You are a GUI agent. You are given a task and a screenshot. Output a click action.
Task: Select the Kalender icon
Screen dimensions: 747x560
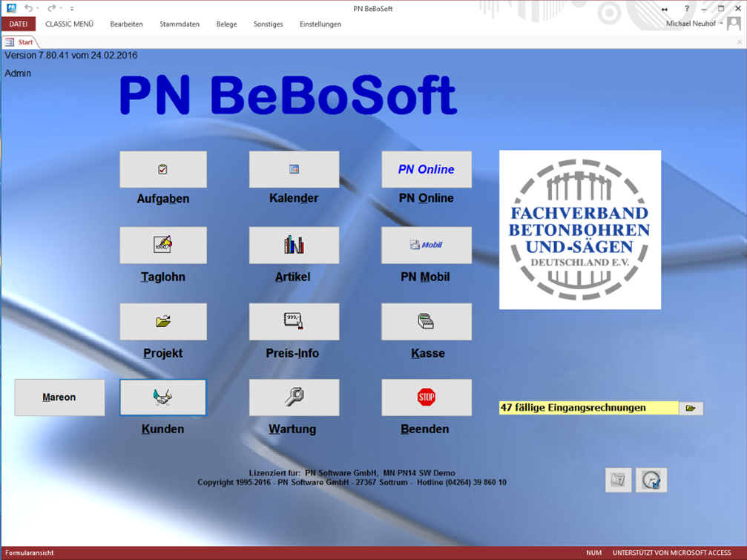[x=294, y=169]
